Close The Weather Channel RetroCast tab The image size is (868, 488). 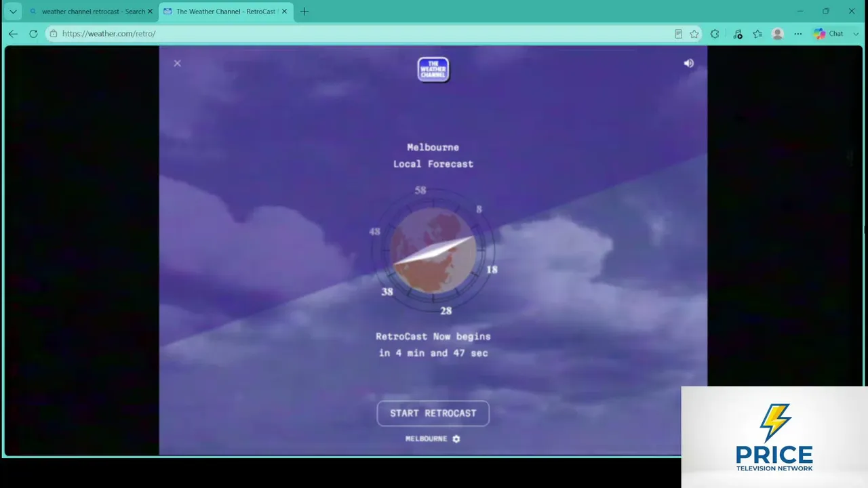coord(284,12)
